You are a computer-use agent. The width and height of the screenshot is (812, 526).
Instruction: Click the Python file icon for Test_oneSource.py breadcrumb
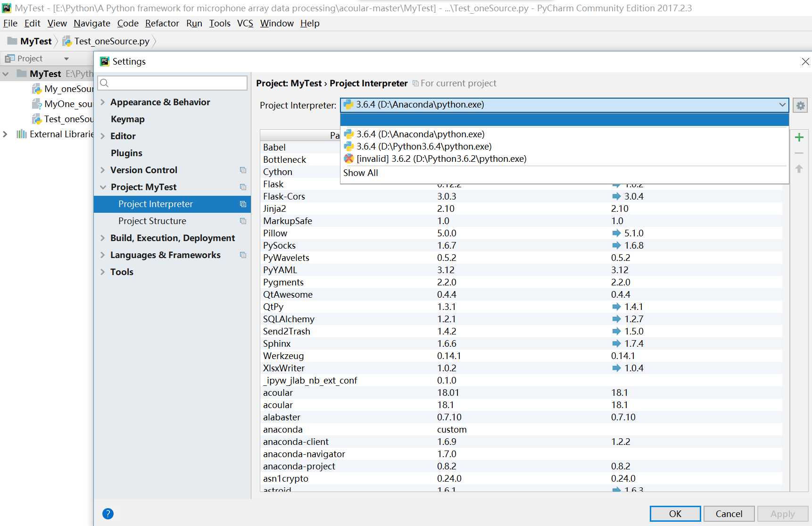click(x=67, y=42)
